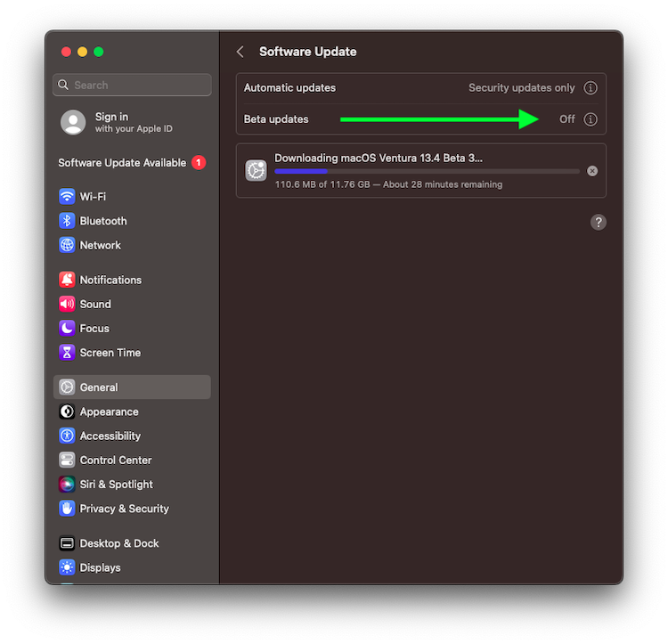This screenshot has height=644, width=668.
Task: Open the Appearance icon
Action: pos(67,412)
